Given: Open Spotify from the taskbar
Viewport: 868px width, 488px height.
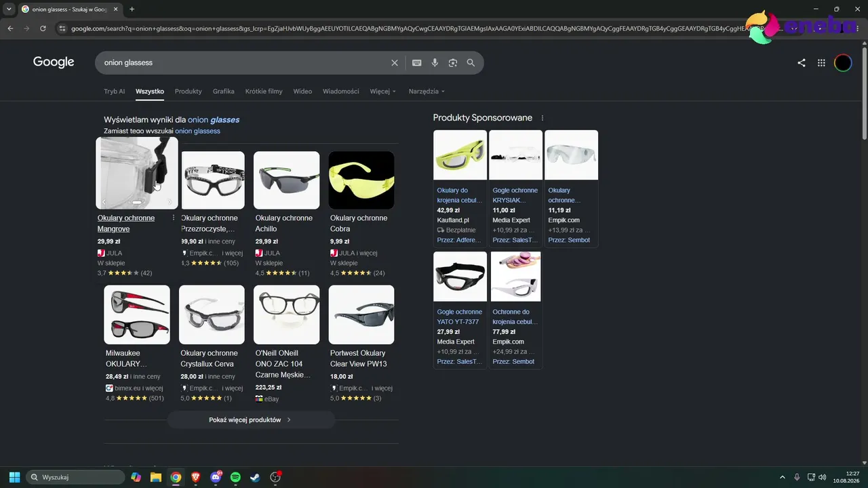Looking at the screenshot, I should pyautogui.click(x=235, y=477).
